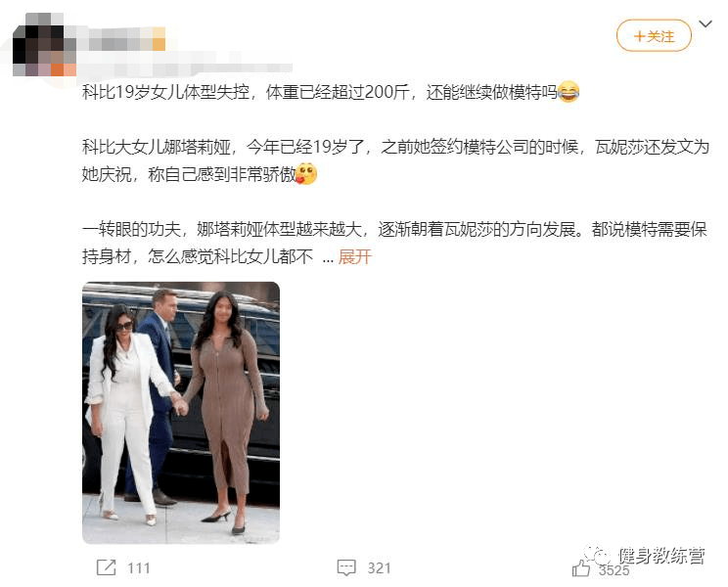
Task: Click the second paragraph mentioning 娜塔莉娅
Action: tap(395, 160)
